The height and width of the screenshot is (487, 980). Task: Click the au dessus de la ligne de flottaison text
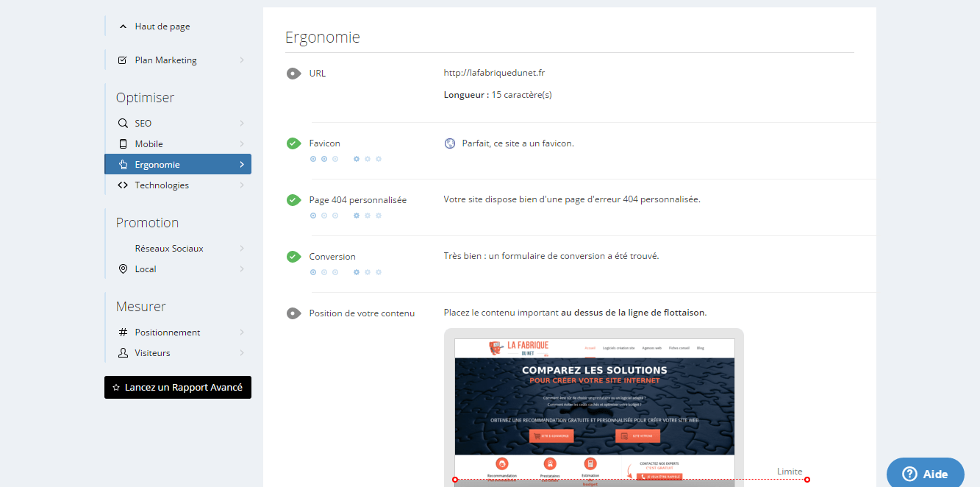[x=633, y=313]
